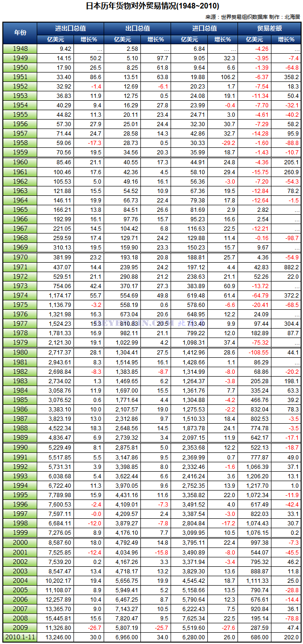Select the 1960 year cell
Viewport: 303px width, 644px height.
[19, 162]
